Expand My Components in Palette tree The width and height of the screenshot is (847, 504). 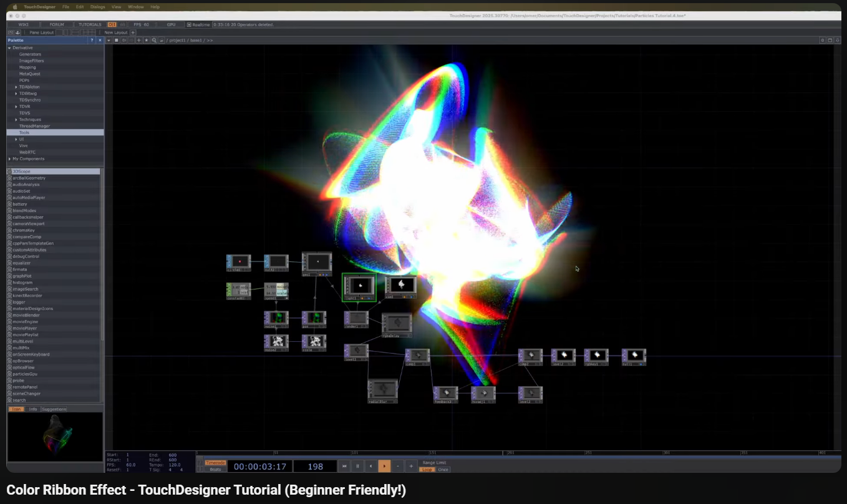point(9,159)
